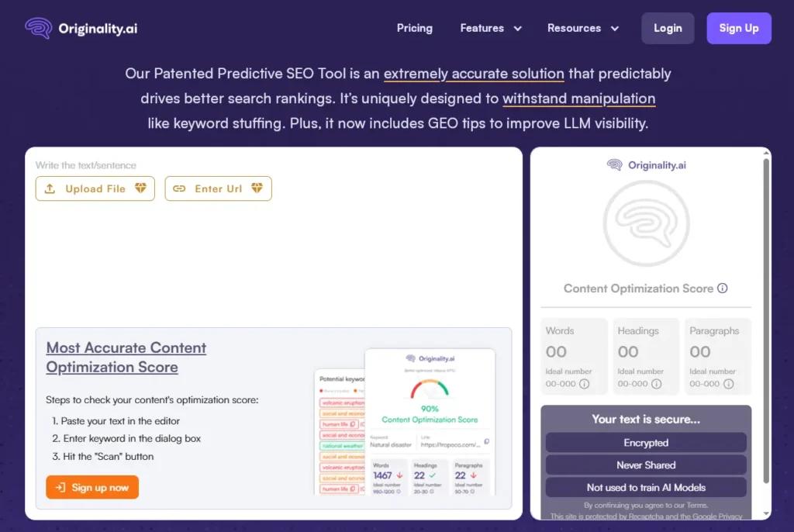Screen dimensions: 794x532
Task: Click the info icon under Headings ideal number
Action: pyautogui.click(x=657, y=384)
